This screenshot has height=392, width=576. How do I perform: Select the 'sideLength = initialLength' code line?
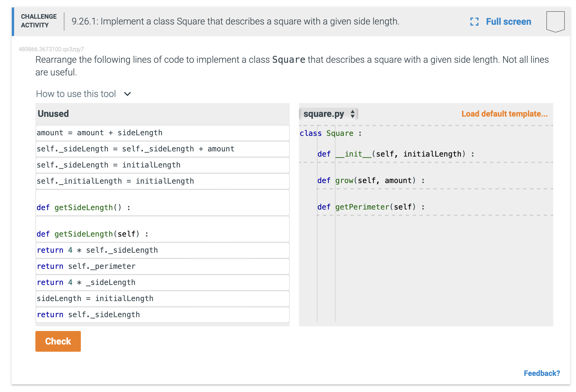point(162,299)
